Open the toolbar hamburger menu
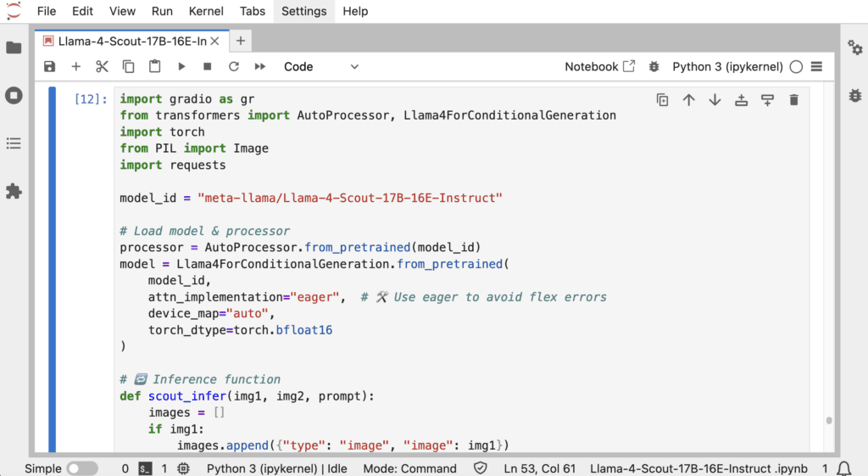 click(x=816, y=66)
